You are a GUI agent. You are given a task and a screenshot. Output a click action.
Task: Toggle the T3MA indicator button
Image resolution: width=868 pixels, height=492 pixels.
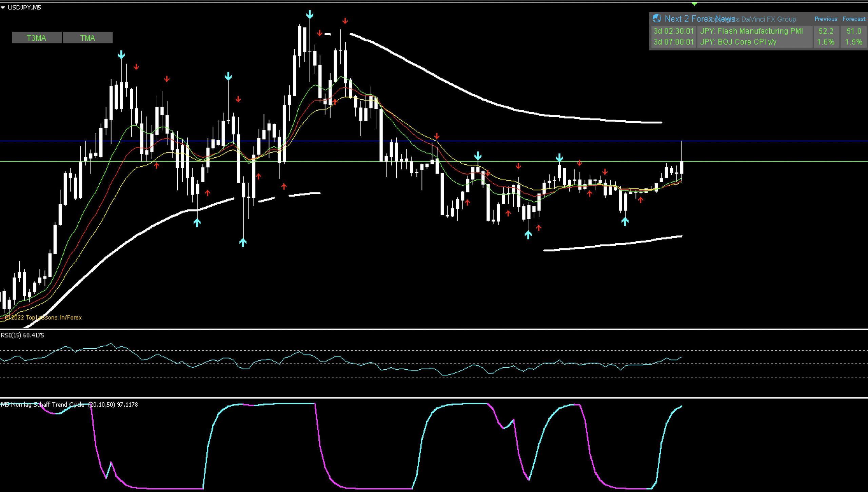37,38
